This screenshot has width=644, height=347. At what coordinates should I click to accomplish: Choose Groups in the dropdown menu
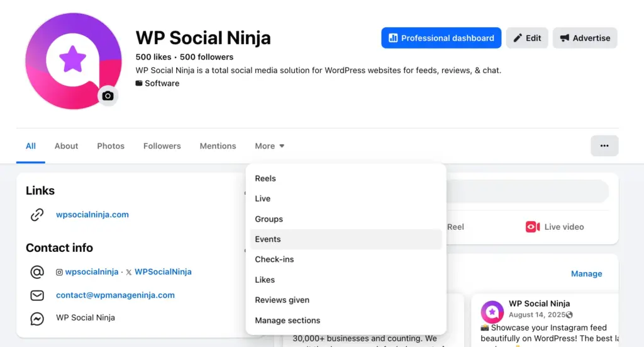click(x=346, y=219)
